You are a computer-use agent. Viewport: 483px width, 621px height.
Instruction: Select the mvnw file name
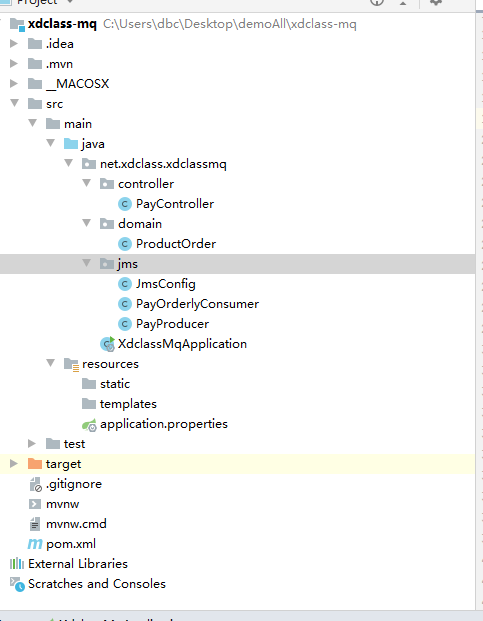[x=63, y=504]
